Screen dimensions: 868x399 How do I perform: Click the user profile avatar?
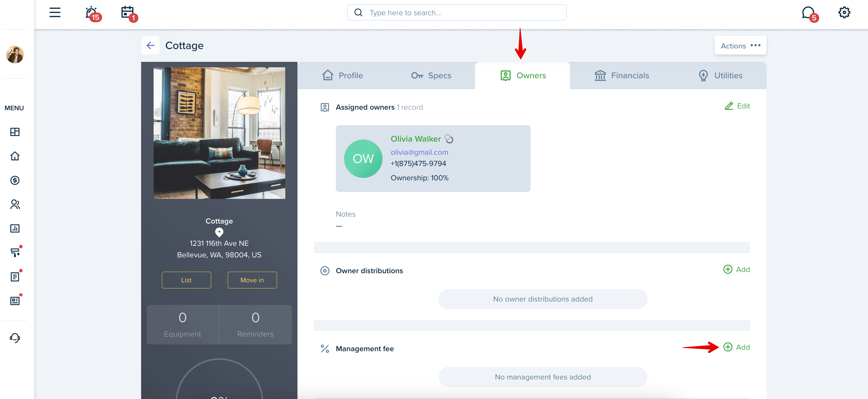coord(15,54)
